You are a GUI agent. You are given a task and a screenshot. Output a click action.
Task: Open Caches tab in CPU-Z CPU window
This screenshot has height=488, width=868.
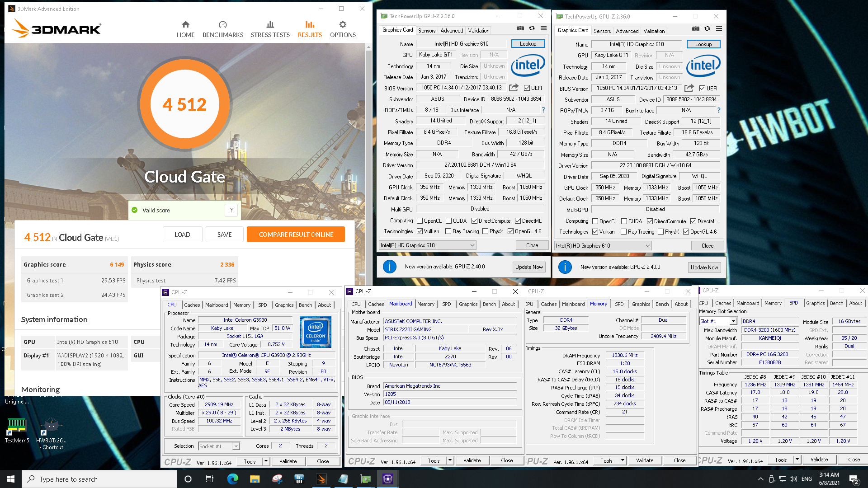[x=192, y=305]
